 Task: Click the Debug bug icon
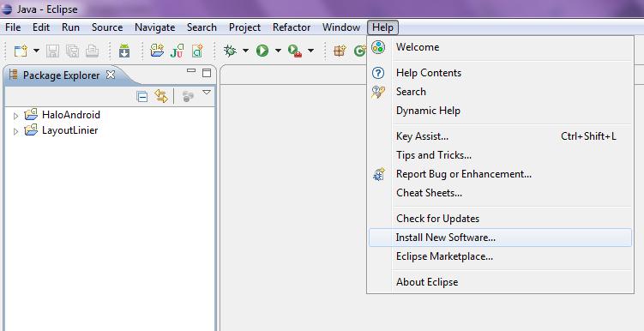coord(230,51)
